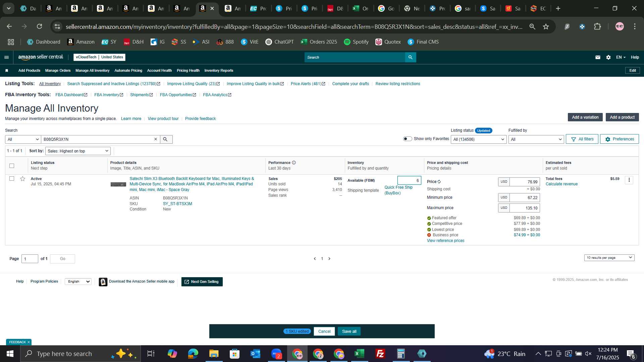Screen dimensions: 644x362
Task: Click the Satechi keyboard product thumbnail
Action: (118, 184)
